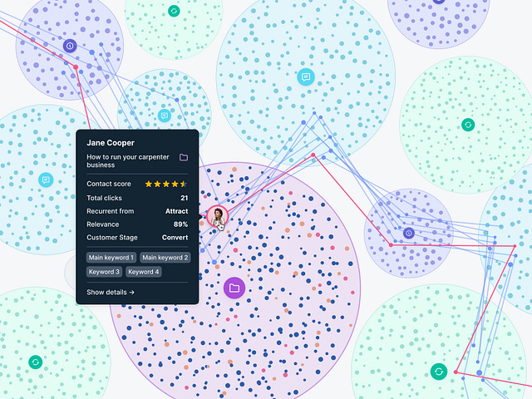Click the Total clicks value 21

click(x=185, y=198)
